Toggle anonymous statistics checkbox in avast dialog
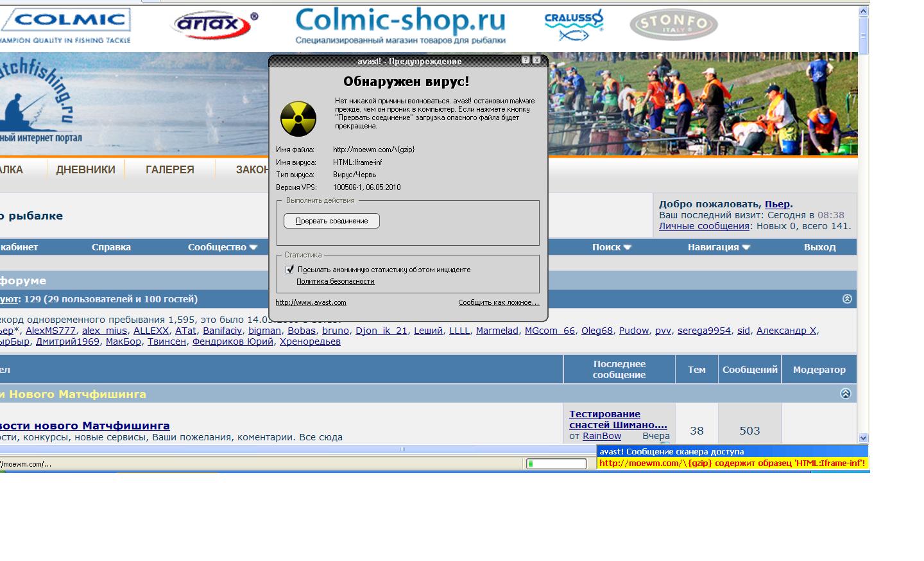The width and height of the screenshot is (924, 561). tap(290, 270)
